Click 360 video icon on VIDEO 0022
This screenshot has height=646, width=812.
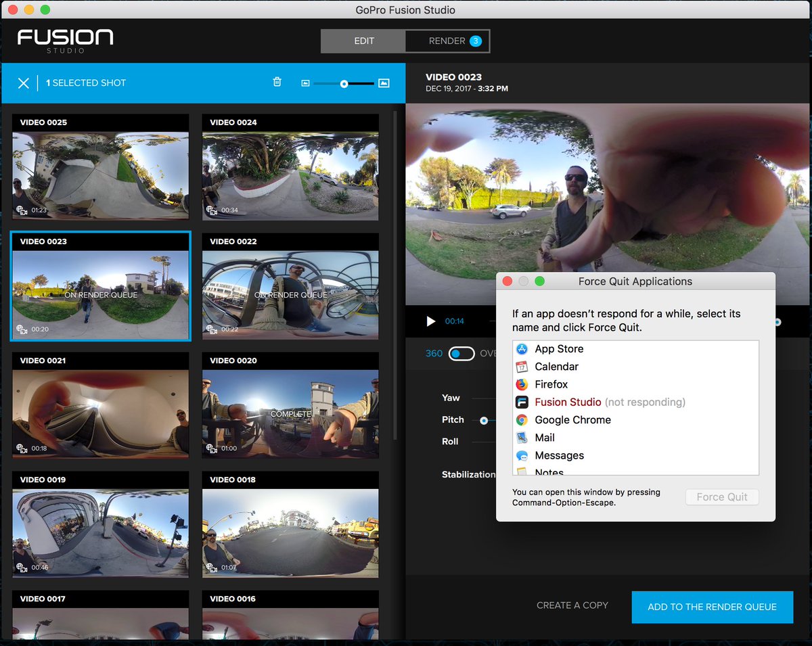(x=212, y=329)
